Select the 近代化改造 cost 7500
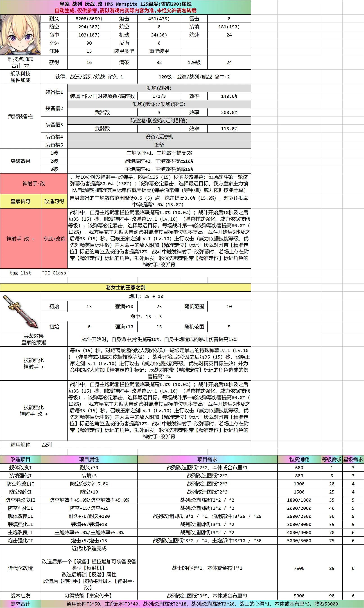 tap(299, 568)
